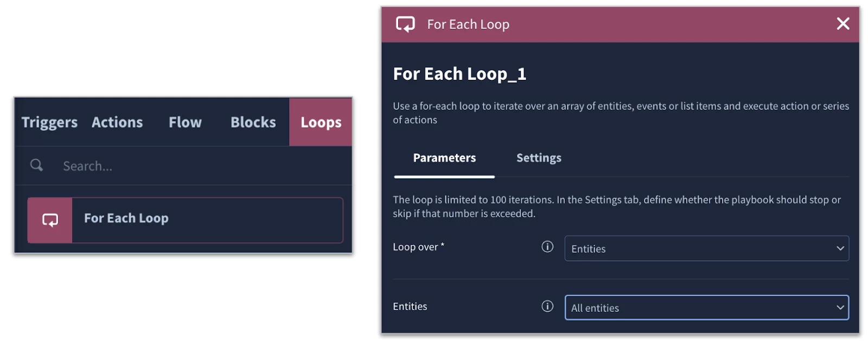
Task: Open the Triggers tab
Action: pos(49,122)
